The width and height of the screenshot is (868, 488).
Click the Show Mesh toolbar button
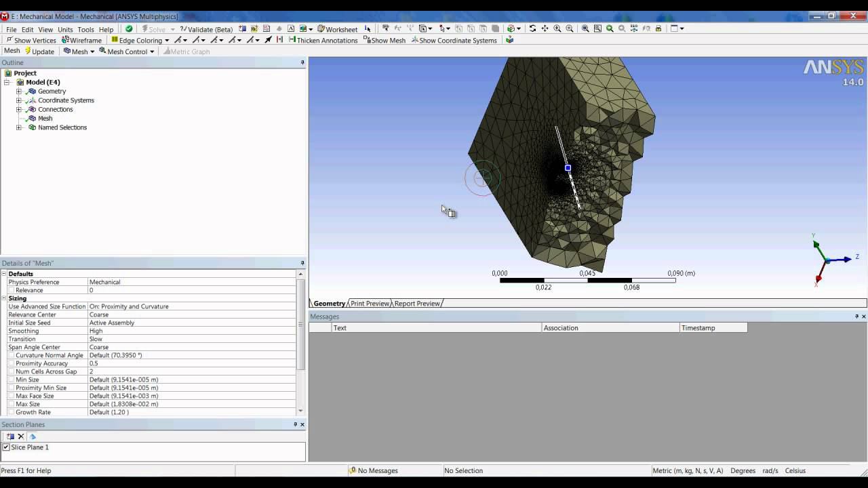(384, 41)
